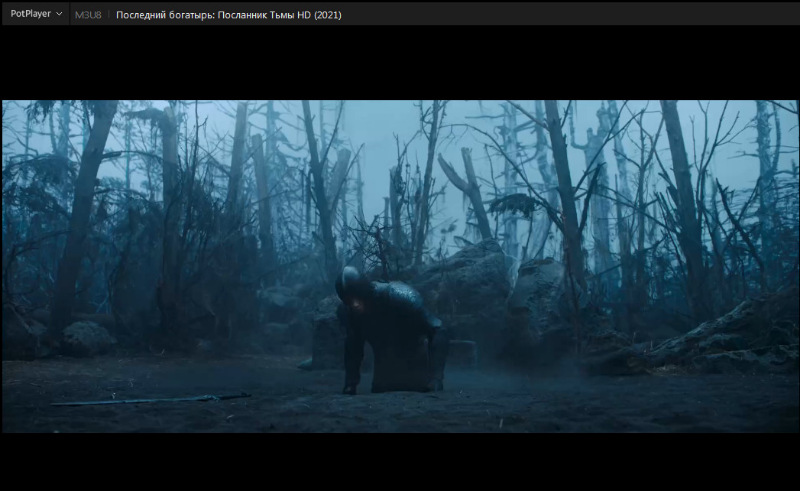Screen dimensions: 800x491
Task: Click the title 'Последний богатырь: Посланник Тьмы HD (2021)'
Action: click(x=229, y=15)
